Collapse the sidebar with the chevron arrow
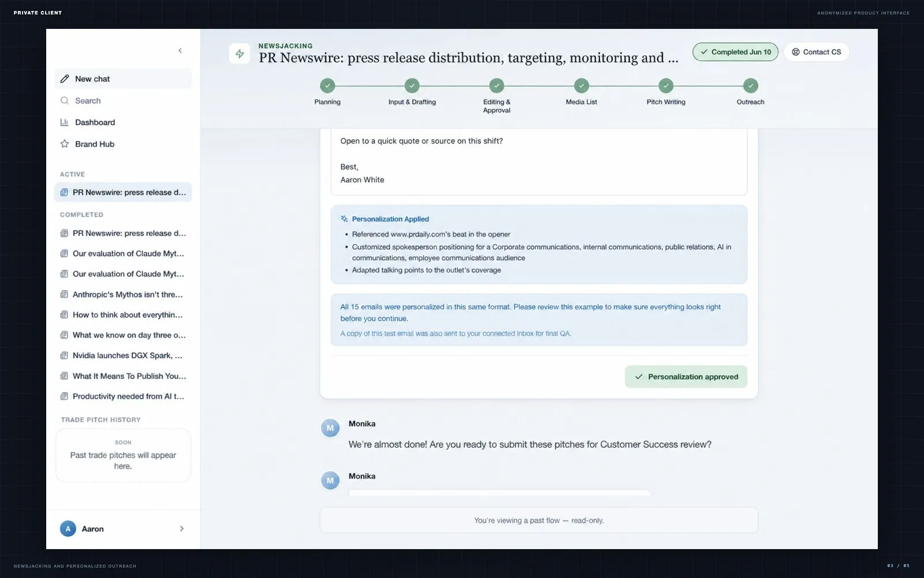The image size is (924, 578). (180, 51)
